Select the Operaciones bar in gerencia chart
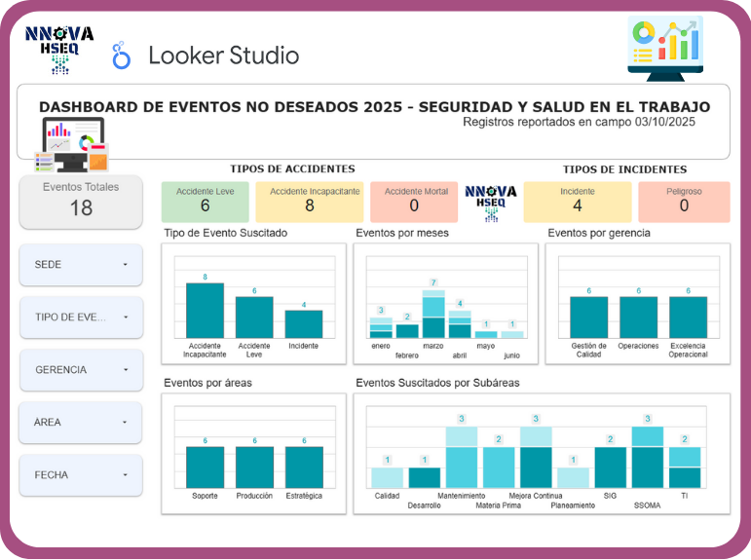Viewport: 751px width, 560px height. point(638,317)
